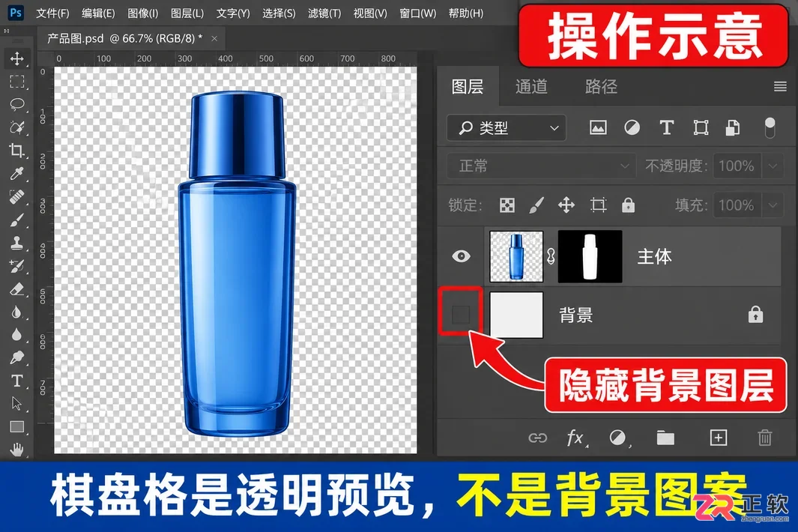
Task: Select the Quick Selection tool
Action: click(16, 127)
